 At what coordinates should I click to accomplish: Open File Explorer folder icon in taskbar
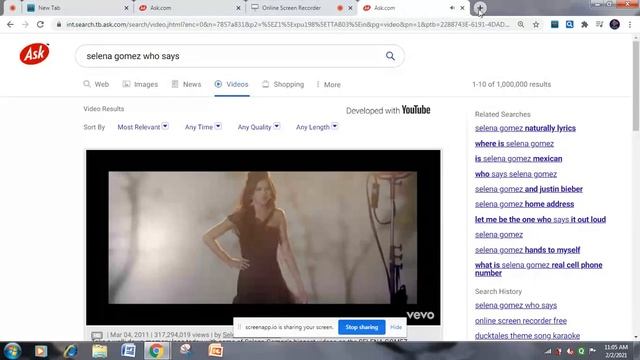pyautogui.click(x=99, y=351)
